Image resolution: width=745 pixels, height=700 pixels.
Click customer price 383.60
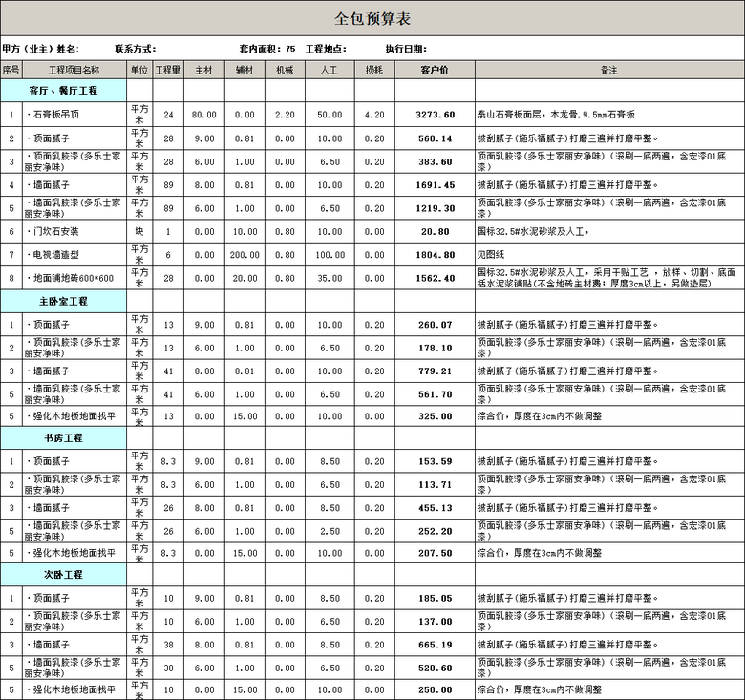tap(435, 162)
